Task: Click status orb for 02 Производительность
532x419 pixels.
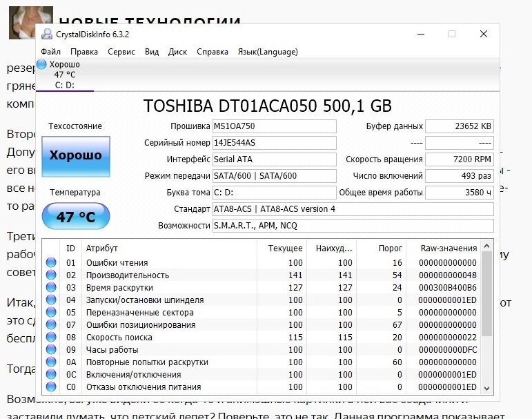Action: [x=51, y=275]
